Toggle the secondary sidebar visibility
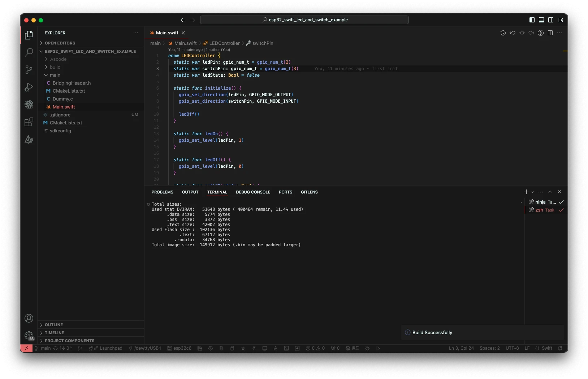The height and width of the screenshot is (379, 588). pyautogui.click(x=551, y=20)
